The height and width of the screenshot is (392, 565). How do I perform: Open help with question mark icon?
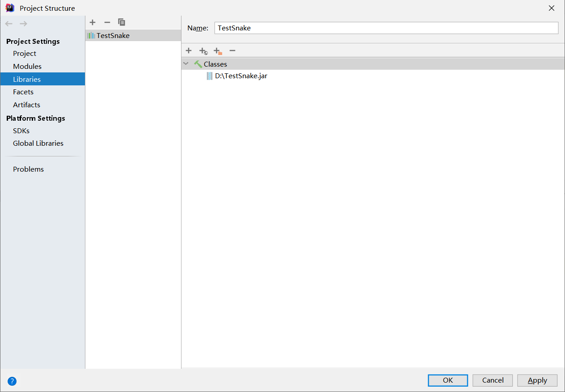click(x=12, y=381)
